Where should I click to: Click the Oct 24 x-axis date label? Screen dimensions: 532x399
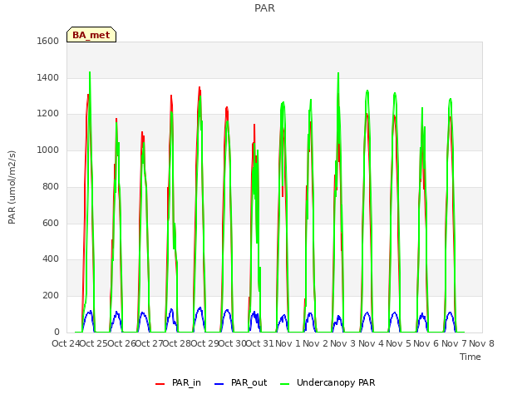(66, 343)
